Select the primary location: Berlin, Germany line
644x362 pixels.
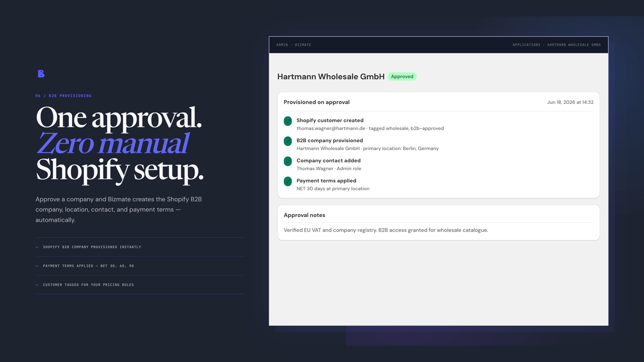tap(367, 148)
